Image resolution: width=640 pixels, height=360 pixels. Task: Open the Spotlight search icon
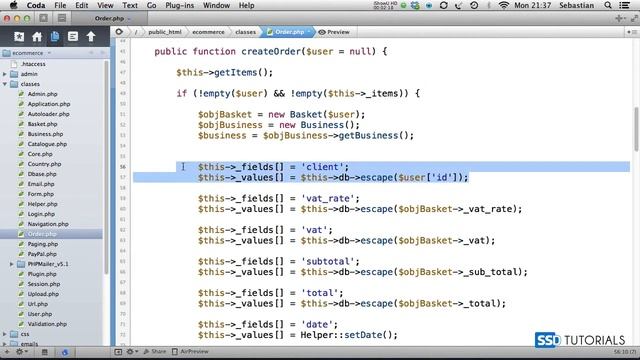pyautogui.click(x=608, y=5)
